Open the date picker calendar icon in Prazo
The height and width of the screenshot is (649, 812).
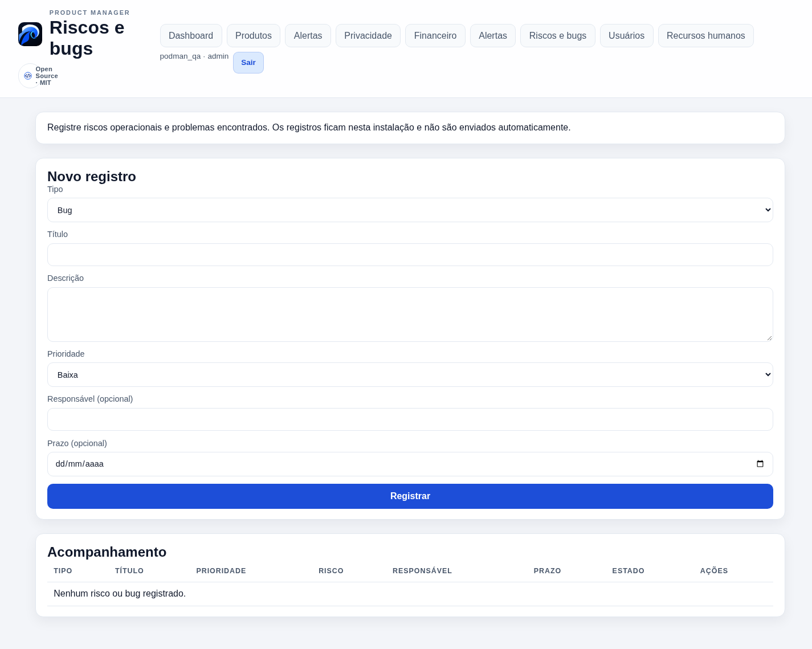coord(760,464)
